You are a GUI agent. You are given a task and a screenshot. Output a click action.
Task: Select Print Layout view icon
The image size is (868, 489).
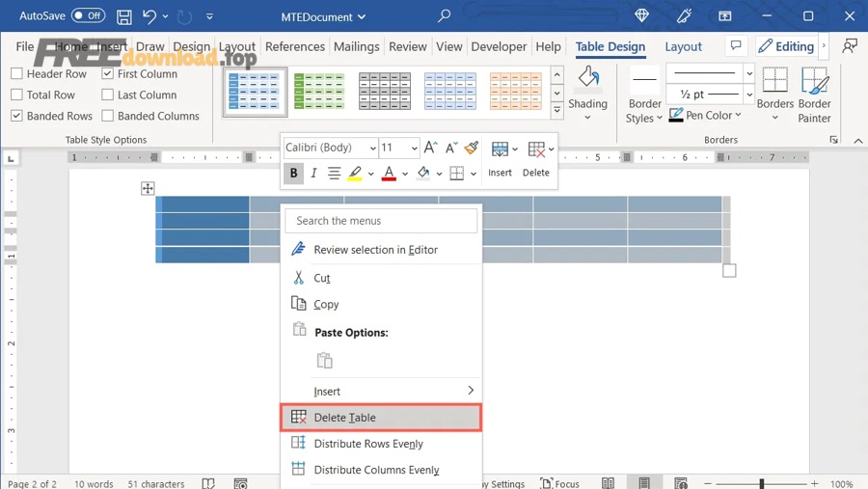point(644,483)
